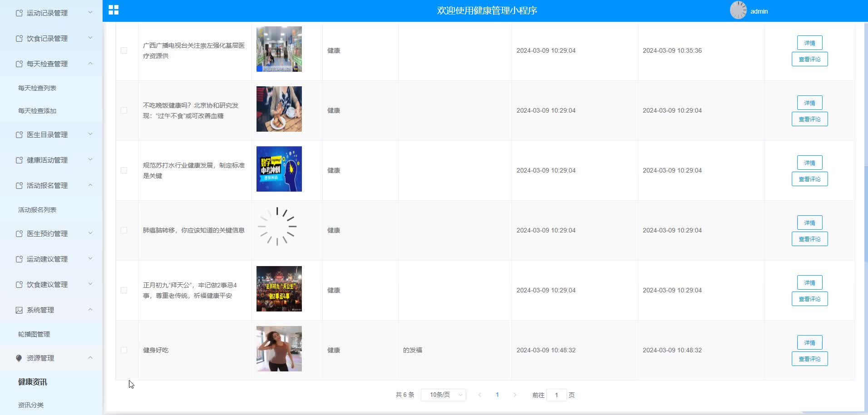This screenshot has height=415, width=868.
Task: Click 详情 for 广西广播电视台 row
Action: (x=809, y=43)
